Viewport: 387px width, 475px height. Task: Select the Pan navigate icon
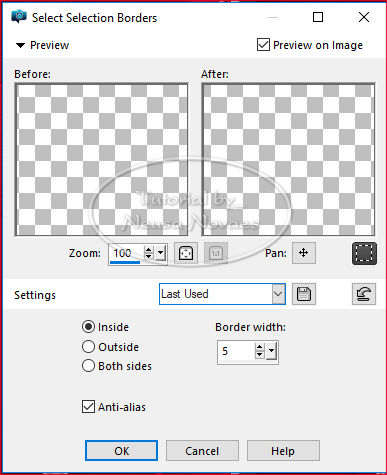click(304, 253)
